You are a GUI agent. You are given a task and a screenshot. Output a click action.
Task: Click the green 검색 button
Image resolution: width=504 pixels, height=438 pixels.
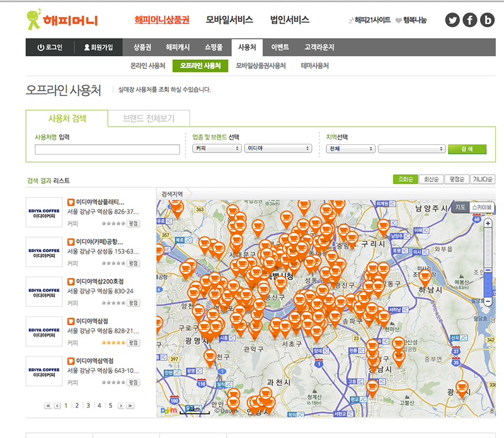[x=467, y=149]
